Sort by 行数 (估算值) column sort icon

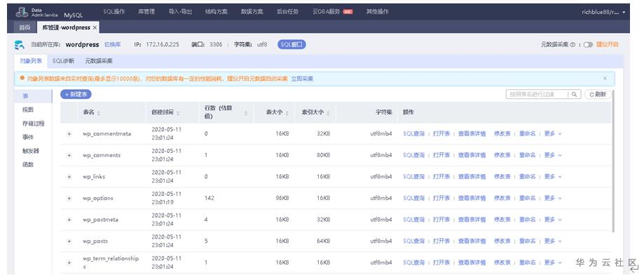(245, 113)
